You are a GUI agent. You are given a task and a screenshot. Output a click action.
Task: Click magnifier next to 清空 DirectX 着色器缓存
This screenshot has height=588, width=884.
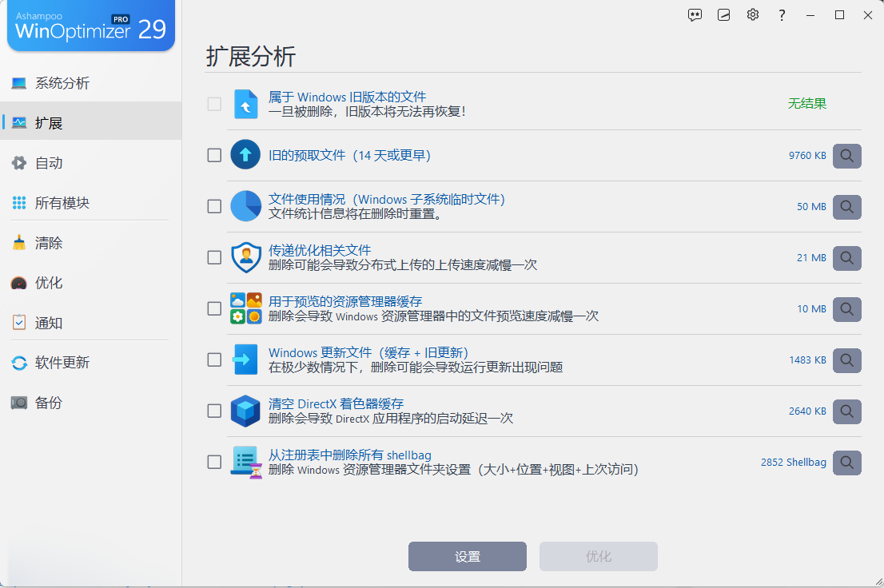coord(846,411)
